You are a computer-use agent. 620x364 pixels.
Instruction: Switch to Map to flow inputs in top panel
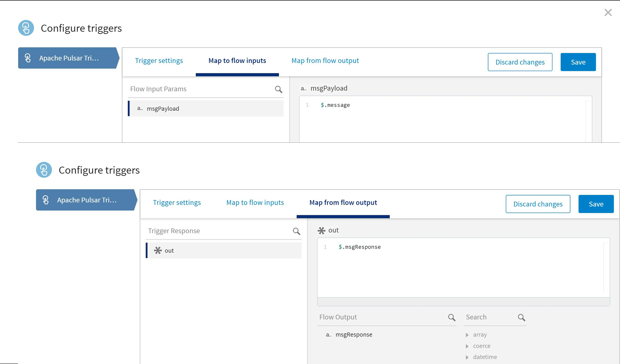tap(237, 60)
